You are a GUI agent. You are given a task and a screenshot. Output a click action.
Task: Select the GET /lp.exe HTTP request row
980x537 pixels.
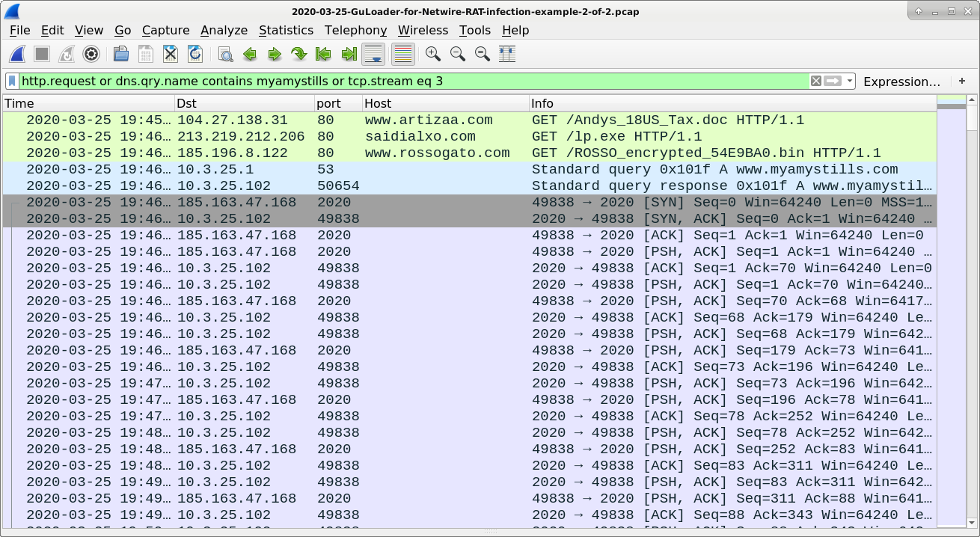(449, 136)
